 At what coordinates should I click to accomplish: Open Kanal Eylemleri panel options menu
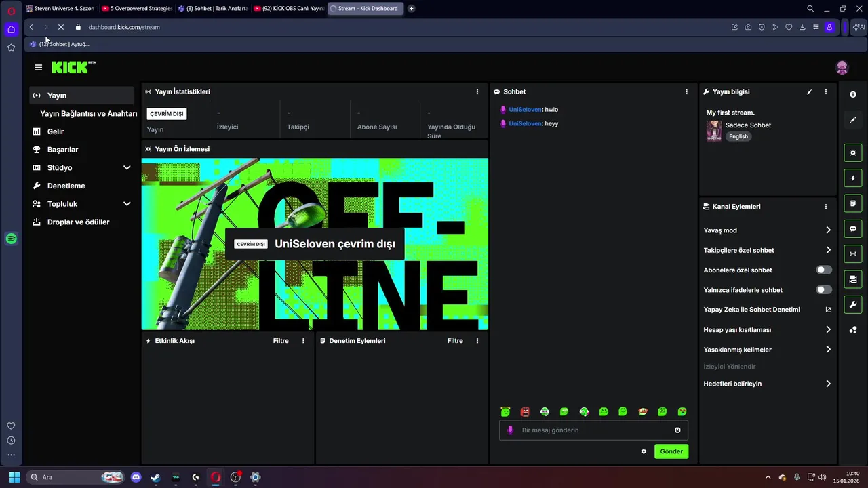pyautogui.click(x=825, y=207)
